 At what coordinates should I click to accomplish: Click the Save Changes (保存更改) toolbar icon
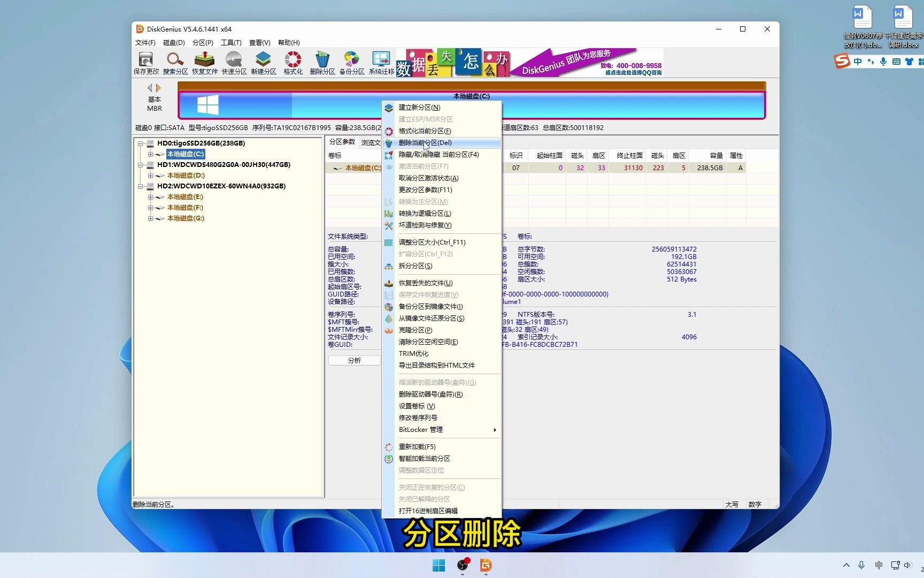coord(146,63)
